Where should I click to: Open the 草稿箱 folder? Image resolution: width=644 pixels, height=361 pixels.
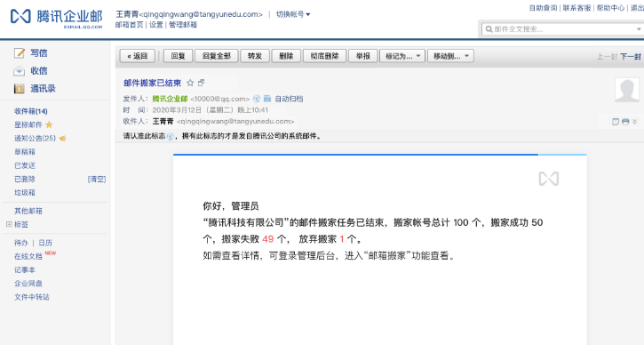point(25,152)
